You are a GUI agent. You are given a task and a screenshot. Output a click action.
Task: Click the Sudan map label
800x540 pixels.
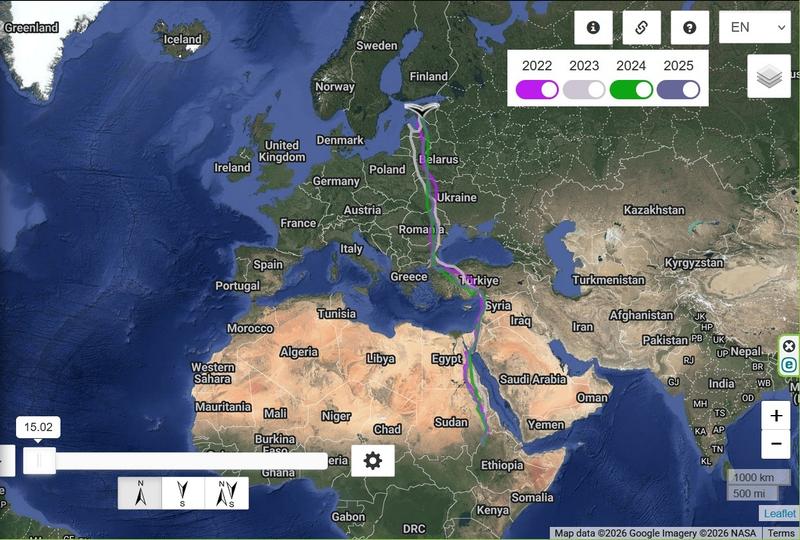tap(451, 422)
